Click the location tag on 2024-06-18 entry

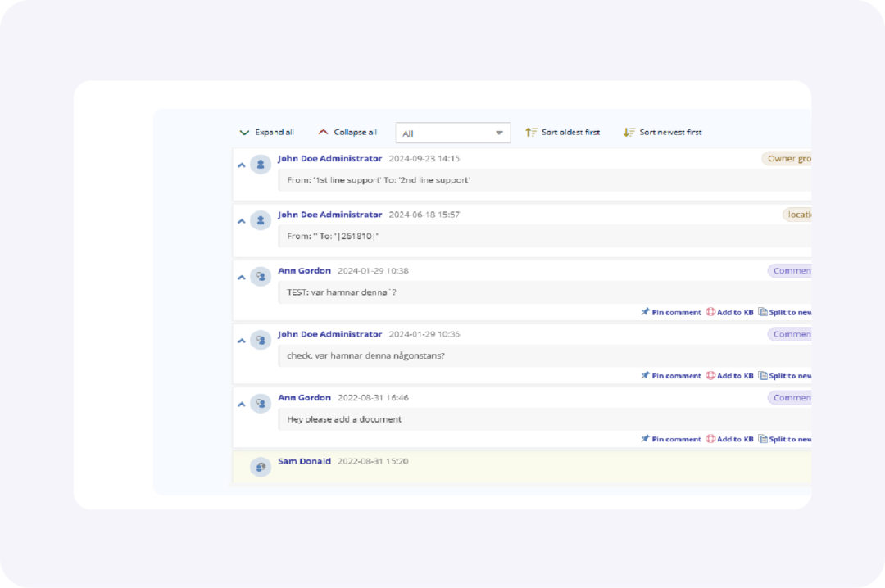tap(797, 215)
